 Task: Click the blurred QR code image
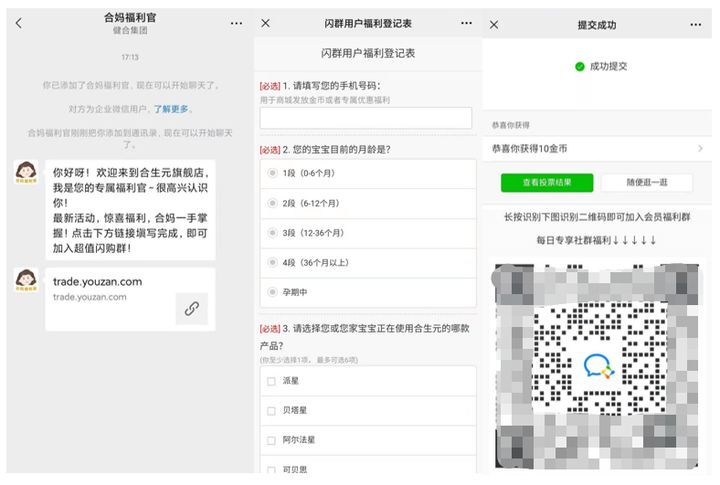click(x=596, y=366)
